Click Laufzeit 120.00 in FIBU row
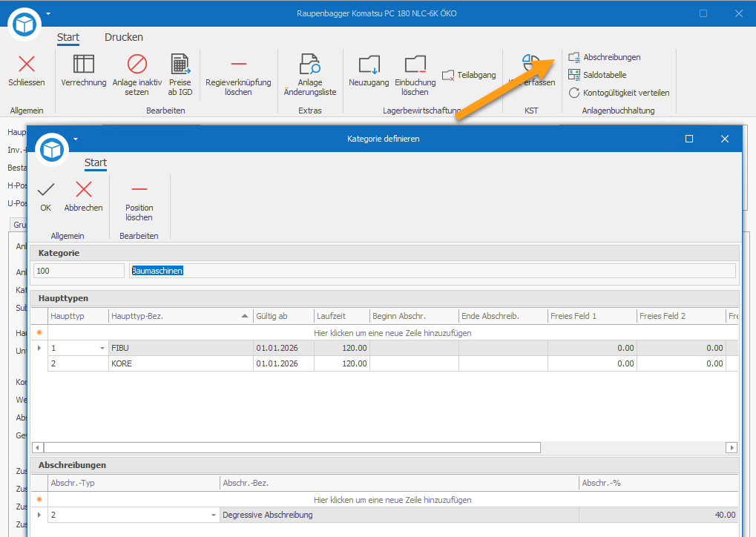Image resolution: width=756 pixels, height=537 pixels. [x=342, y=348]
